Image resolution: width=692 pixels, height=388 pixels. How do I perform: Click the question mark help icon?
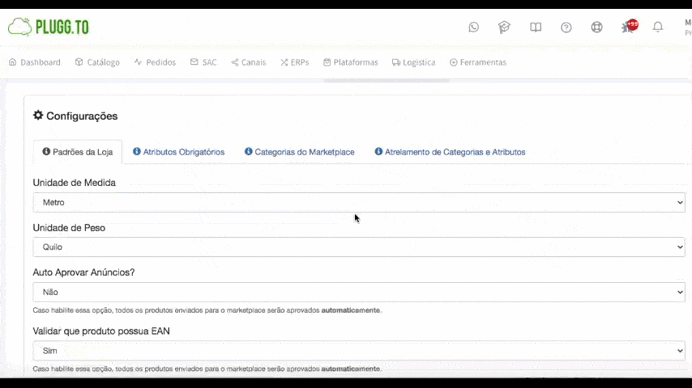click(x=566, y=27)
